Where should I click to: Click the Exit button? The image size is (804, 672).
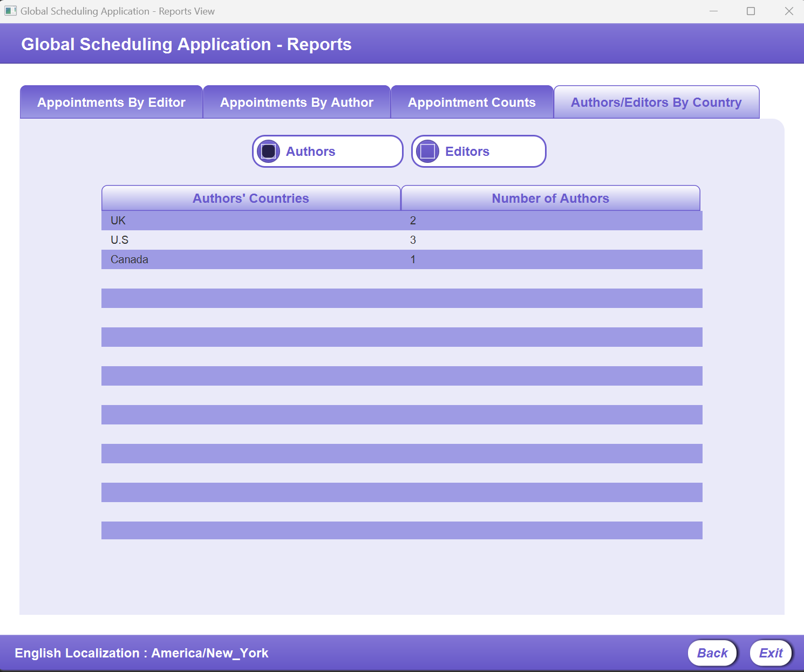click(x=771, y=653)
